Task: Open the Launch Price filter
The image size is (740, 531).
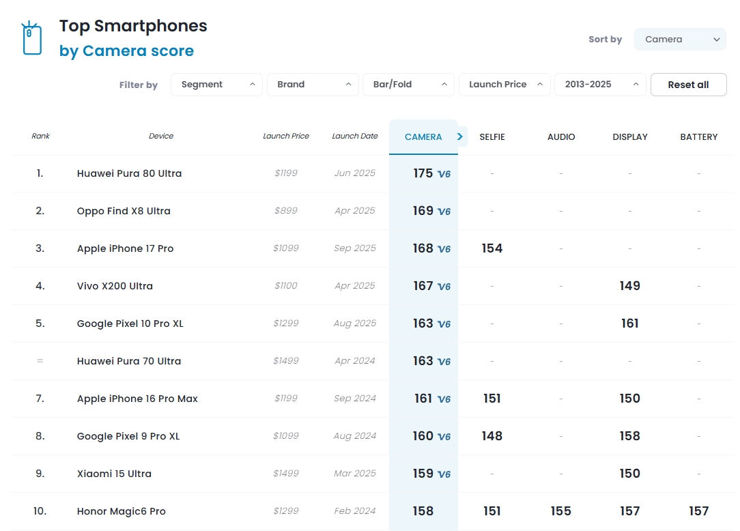Action: (504, 85)
